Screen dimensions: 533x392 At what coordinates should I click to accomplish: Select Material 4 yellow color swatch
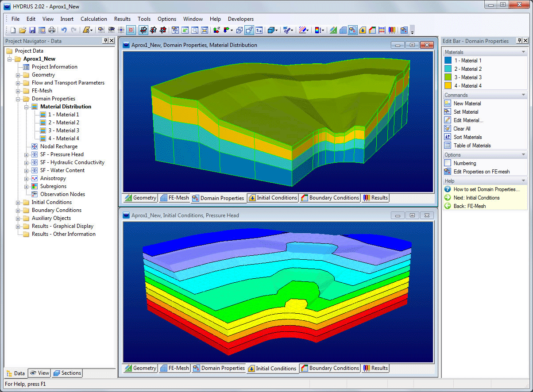(x=448, y=86)
